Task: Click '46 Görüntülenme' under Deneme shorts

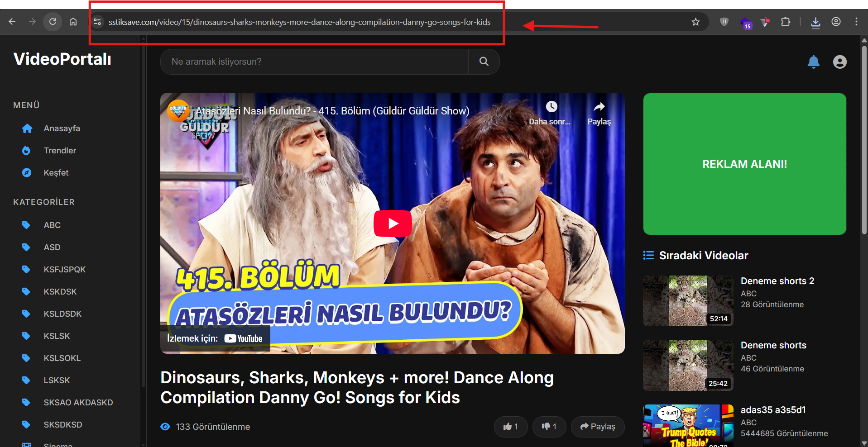Action: click(772, 369)
